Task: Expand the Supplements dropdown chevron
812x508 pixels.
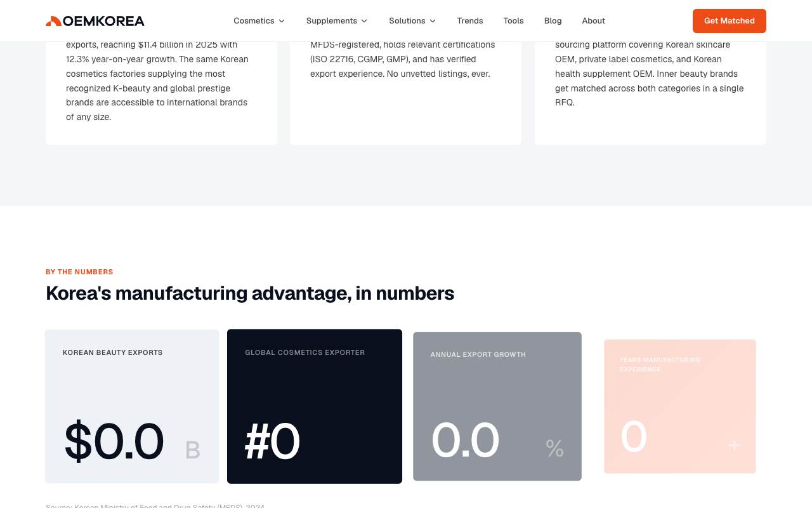Action: (364, 21)
